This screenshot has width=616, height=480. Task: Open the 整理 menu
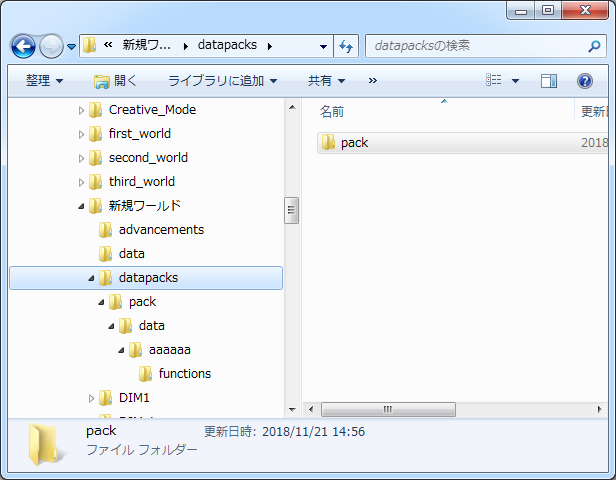coord(44,81)
